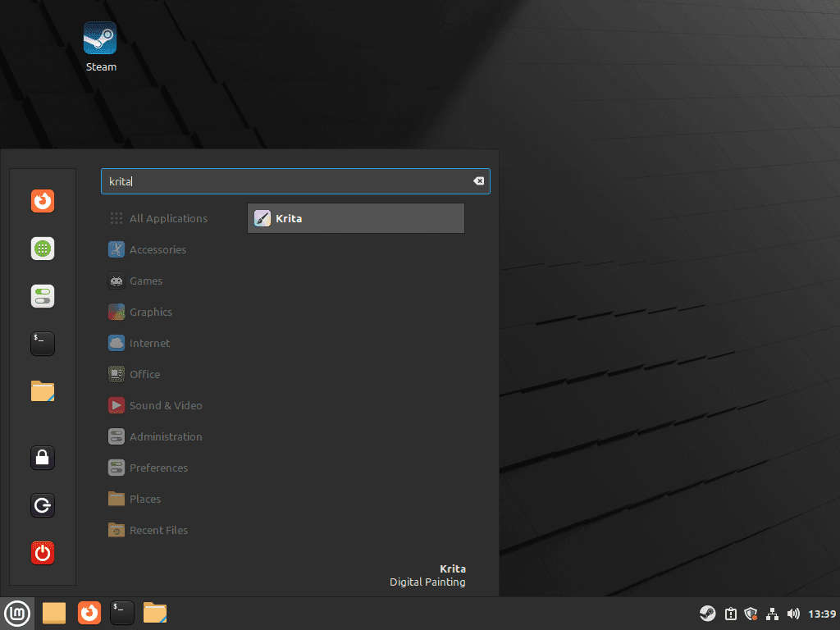Open the Files icon in the sidebar
The width and height of the screenshot is (840, 630).
(43, 391)
